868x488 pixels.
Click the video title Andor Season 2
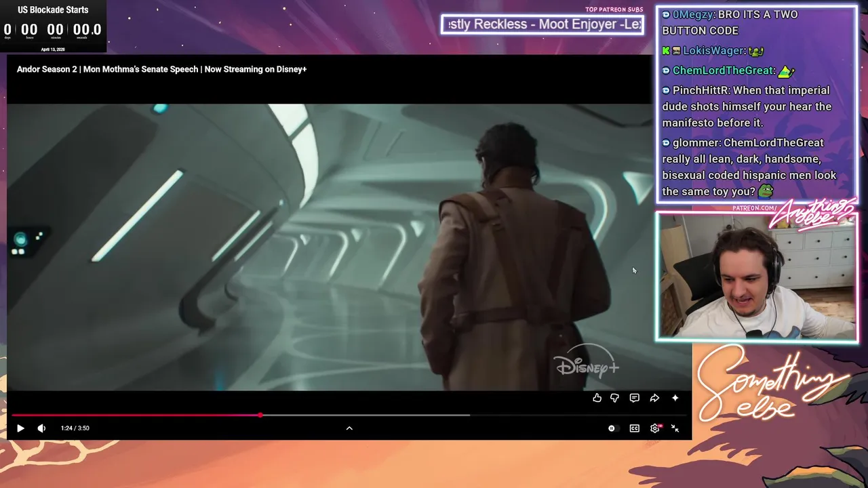161,69
